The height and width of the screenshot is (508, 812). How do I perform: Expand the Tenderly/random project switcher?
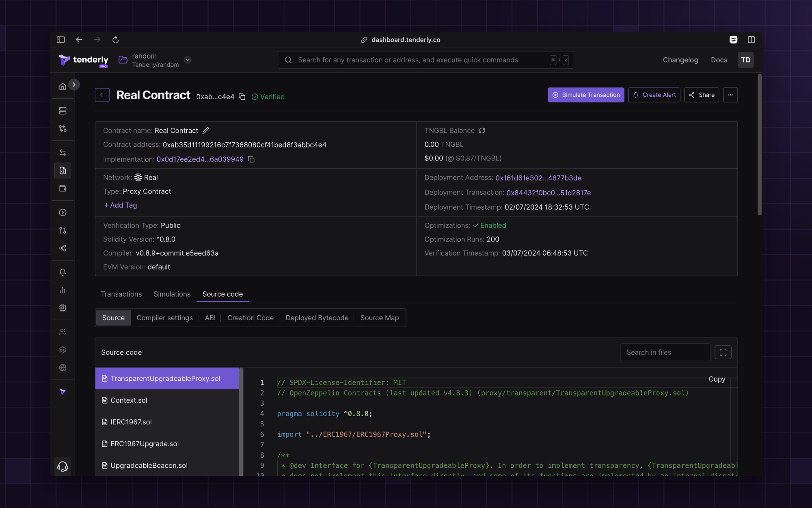[188, 59]
